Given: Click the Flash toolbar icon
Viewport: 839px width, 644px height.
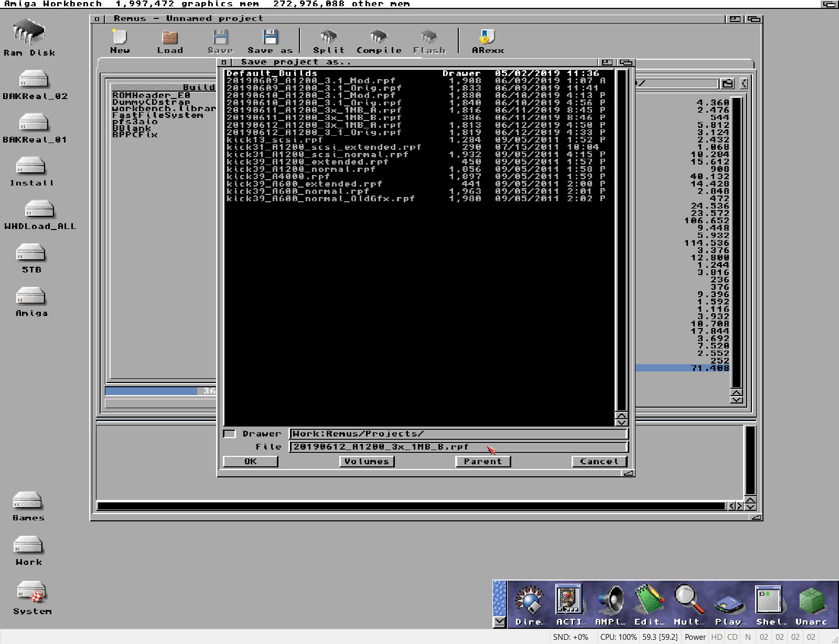Looking at the screenshot, I should click(x=429, y=41).
